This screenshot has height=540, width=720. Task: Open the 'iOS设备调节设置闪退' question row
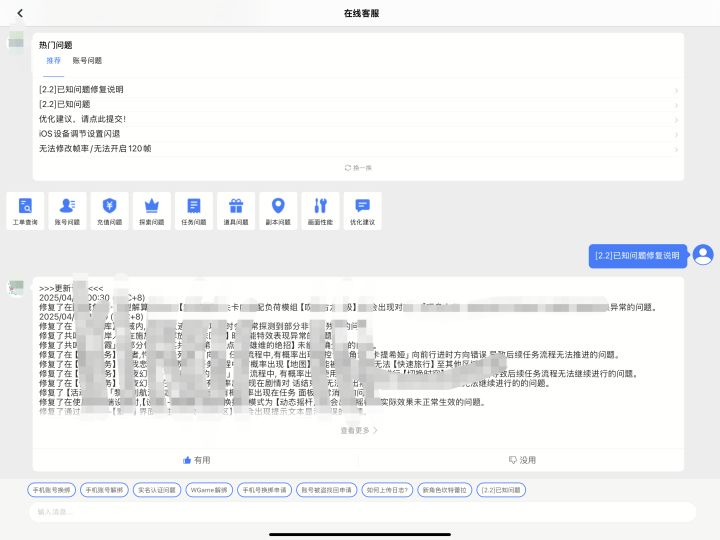point(358,134)
